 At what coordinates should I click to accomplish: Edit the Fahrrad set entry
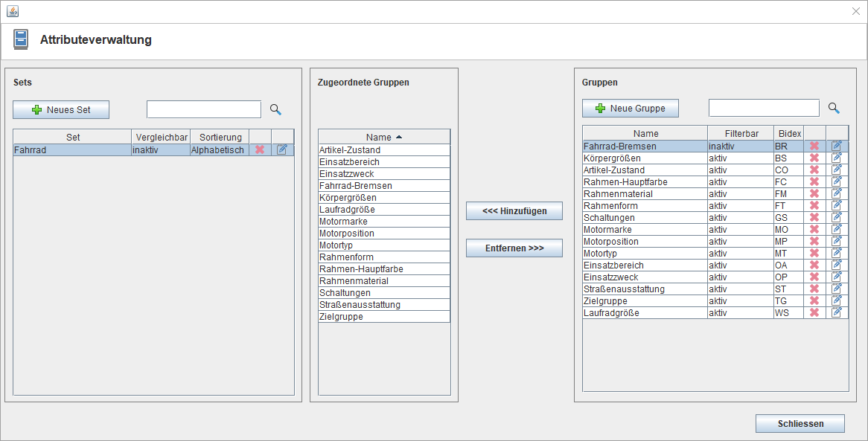pos(282,149)
